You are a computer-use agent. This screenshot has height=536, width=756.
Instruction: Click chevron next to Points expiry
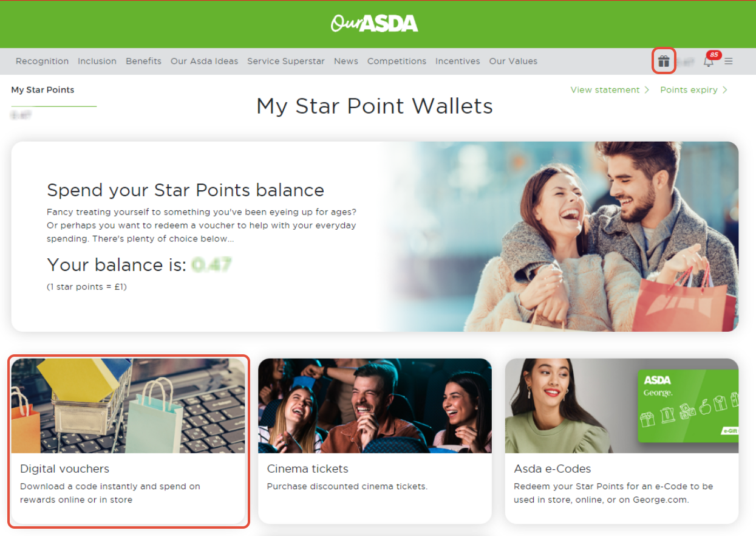click(725, 90)
